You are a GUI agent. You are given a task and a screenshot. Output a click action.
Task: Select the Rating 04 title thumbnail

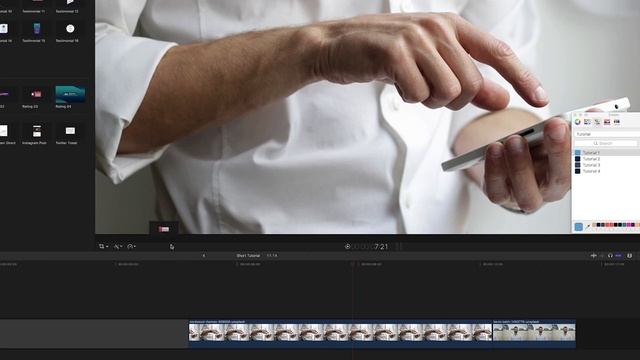[70, 94]
